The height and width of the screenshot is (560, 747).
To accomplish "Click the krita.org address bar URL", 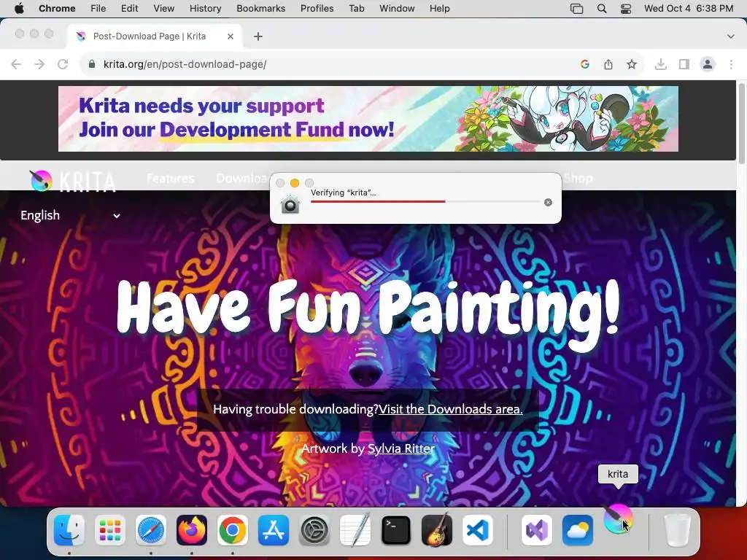I will (185, 64).
